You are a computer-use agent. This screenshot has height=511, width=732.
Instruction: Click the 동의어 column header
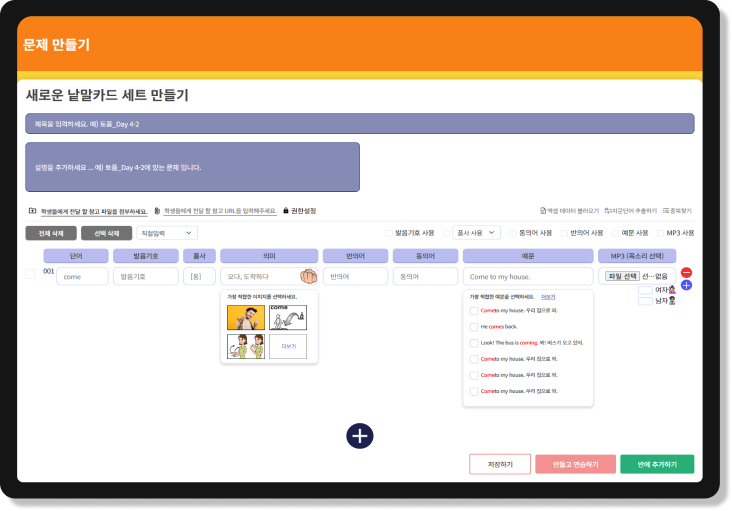coord(425,256)
